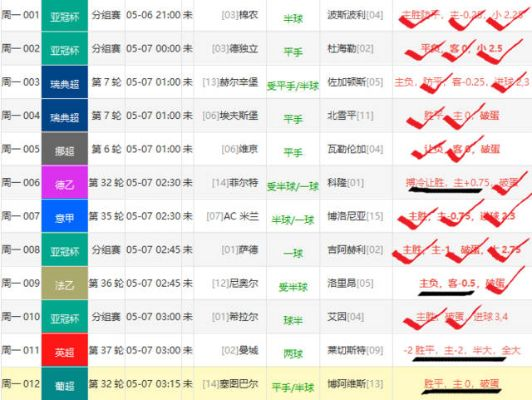Click handicap 受半球/一球 for 菲尔特 match
Viewport: 532px width, 400px height.
293,186
